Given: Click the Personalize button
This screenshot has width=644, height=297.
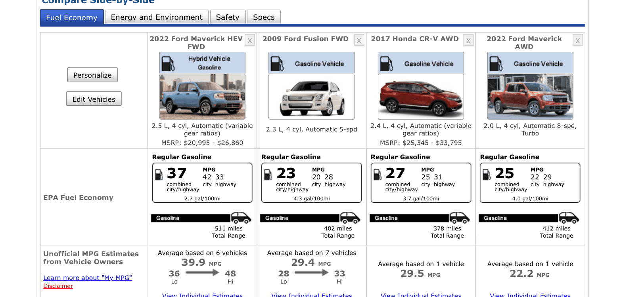Looking at the screenshot, I should (x=92, y=75).
